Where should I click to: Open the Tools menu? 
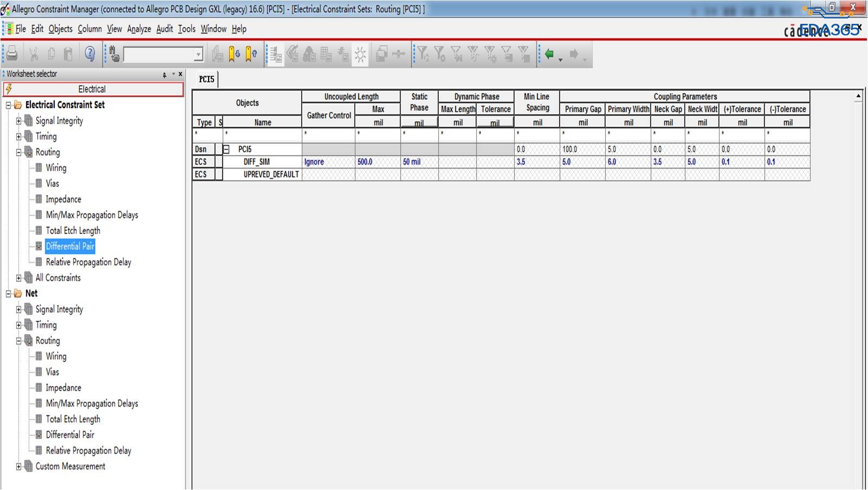[186, 29]
